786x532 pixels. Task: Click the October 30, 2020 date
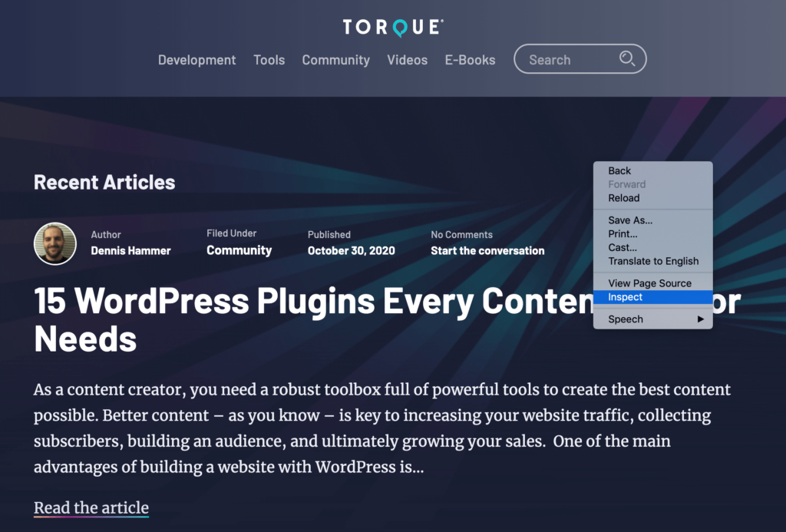pyautogui.click(x=352, y=251)
